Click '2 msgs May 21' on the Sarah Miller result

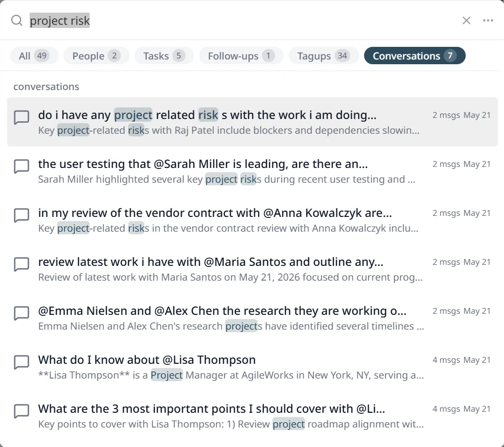pos(461,164)
